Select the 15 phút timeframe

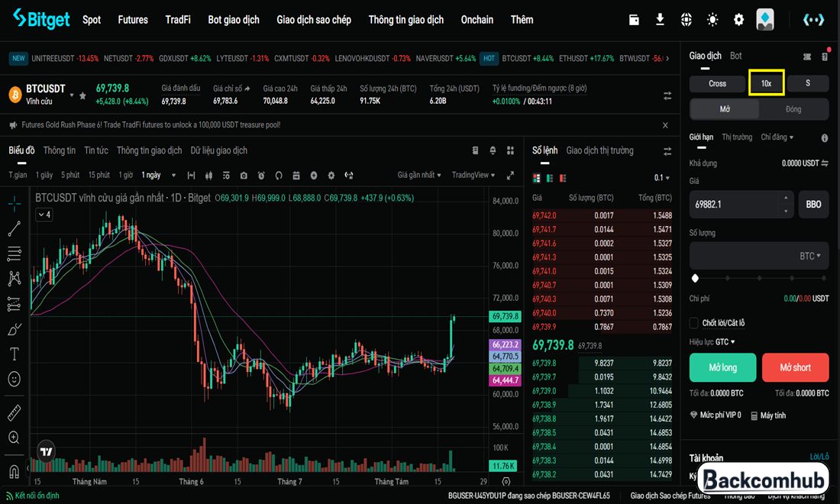coord(99,175)
